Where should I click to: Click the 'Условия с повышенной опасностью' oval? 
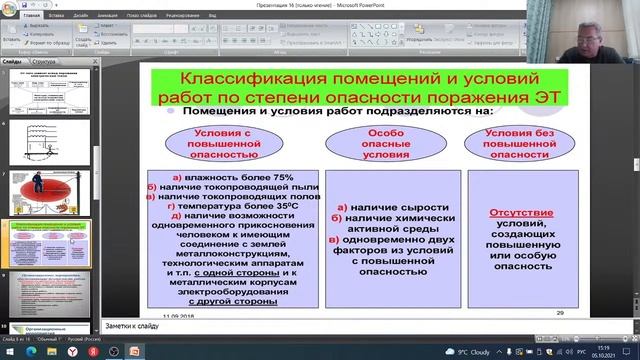[224, 144]
